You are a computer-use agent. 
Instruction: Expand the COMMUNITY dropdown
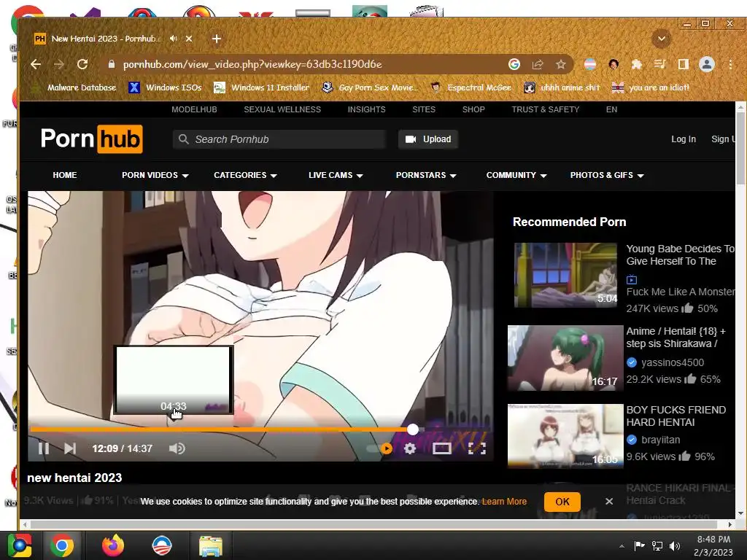coord(516,175)
